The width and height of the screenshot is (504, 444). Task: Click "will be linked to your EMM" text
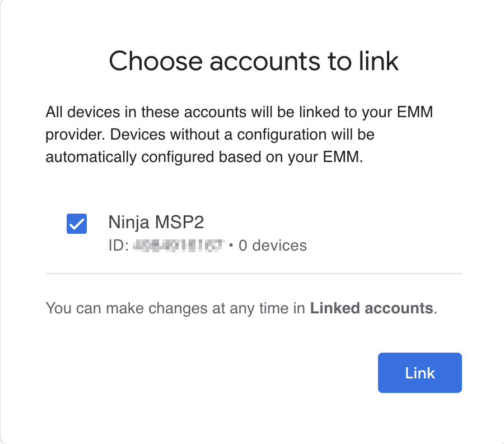340,112
